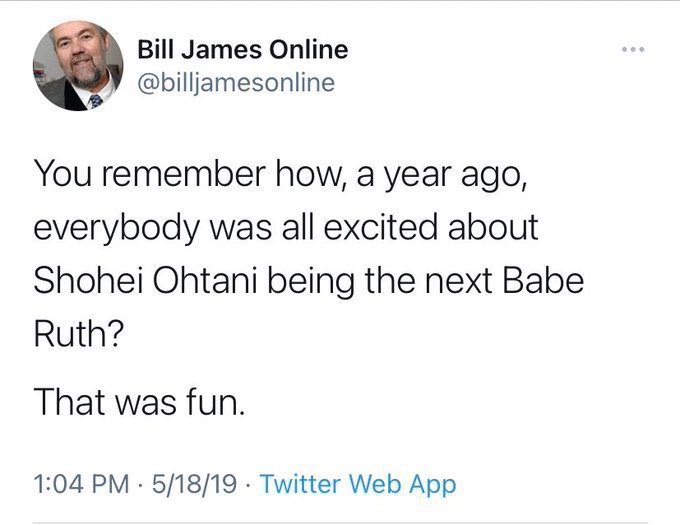Open the Twitter Web App source link
The image size is (680, 525).
click(x=358, y=484)
